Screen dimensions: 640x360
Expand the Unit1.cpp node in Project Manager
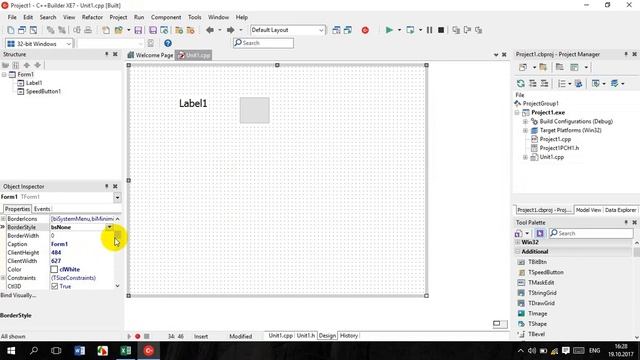[526, 157]
